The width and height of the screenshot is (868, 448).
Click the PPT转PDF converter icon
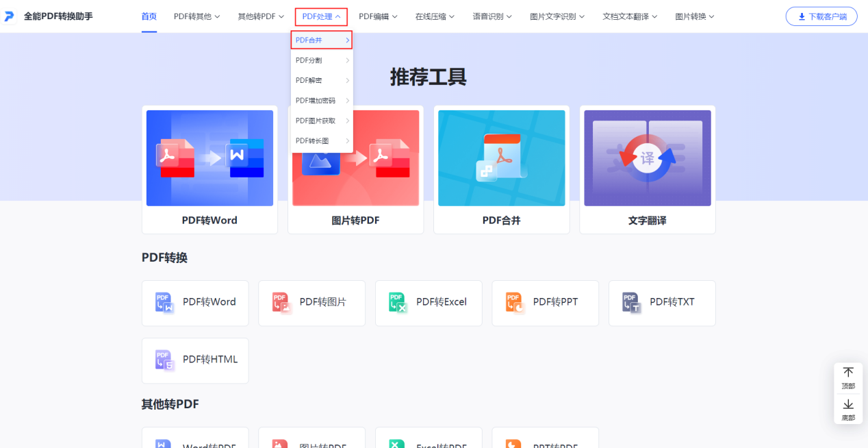[x=513, y=443]
